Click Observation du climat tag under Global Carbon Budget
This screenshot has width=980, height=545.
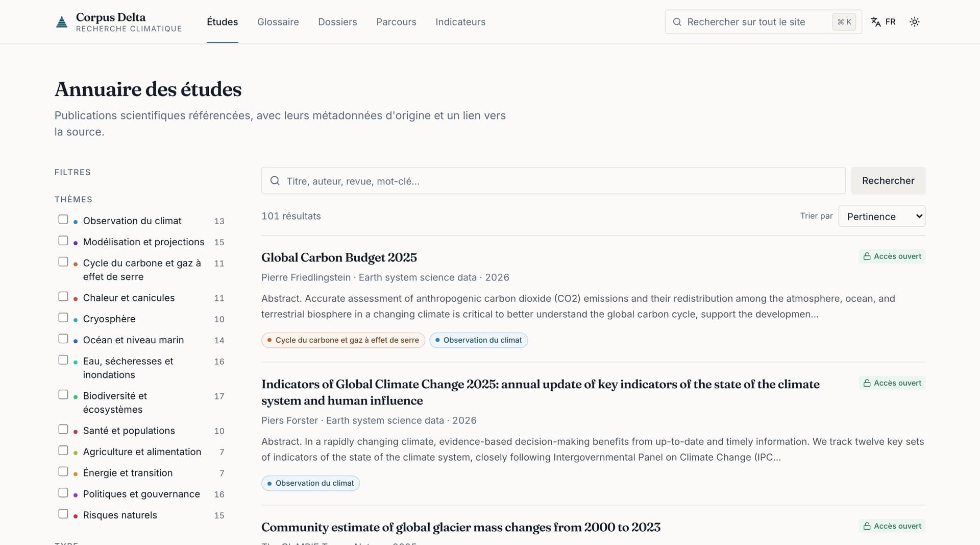478,340
